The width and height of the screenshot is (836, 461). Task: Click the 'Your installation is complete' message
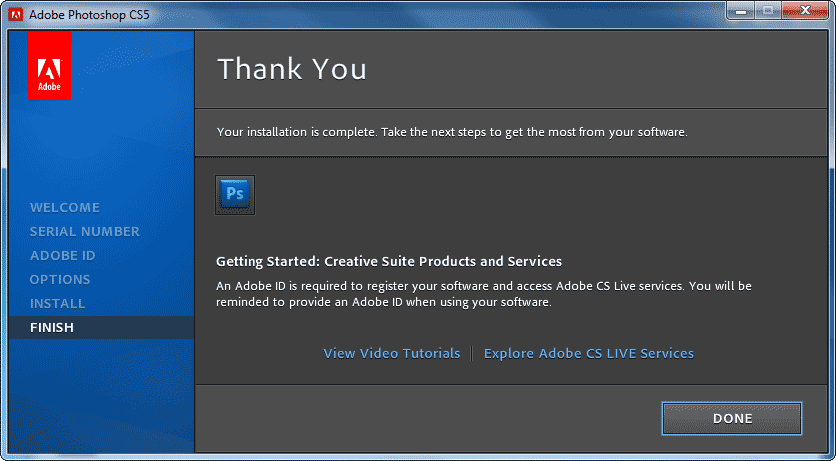(x=452, y=132)
